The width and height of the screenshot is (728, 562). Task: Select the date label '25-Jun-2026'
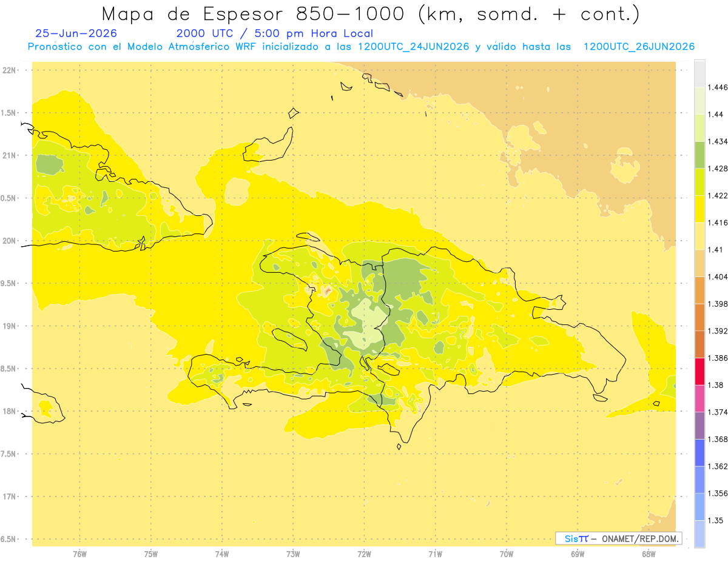pyautogui.click(x=76, y=33)
